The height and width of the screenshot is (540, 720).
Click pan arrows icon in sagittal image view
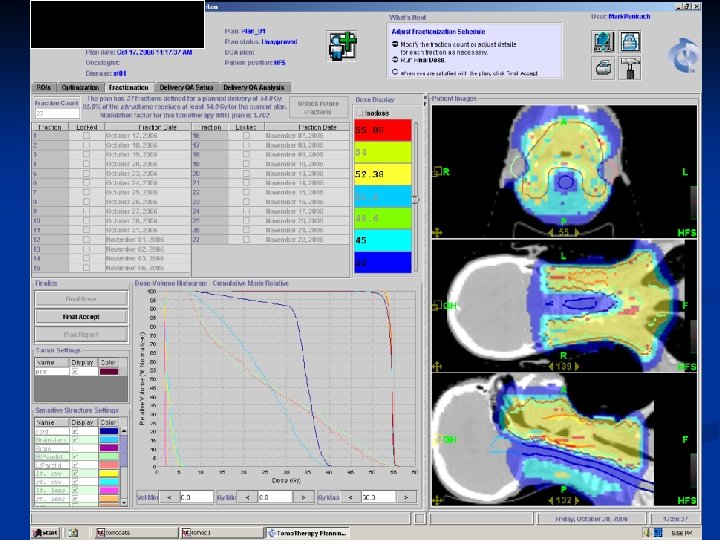437,500
